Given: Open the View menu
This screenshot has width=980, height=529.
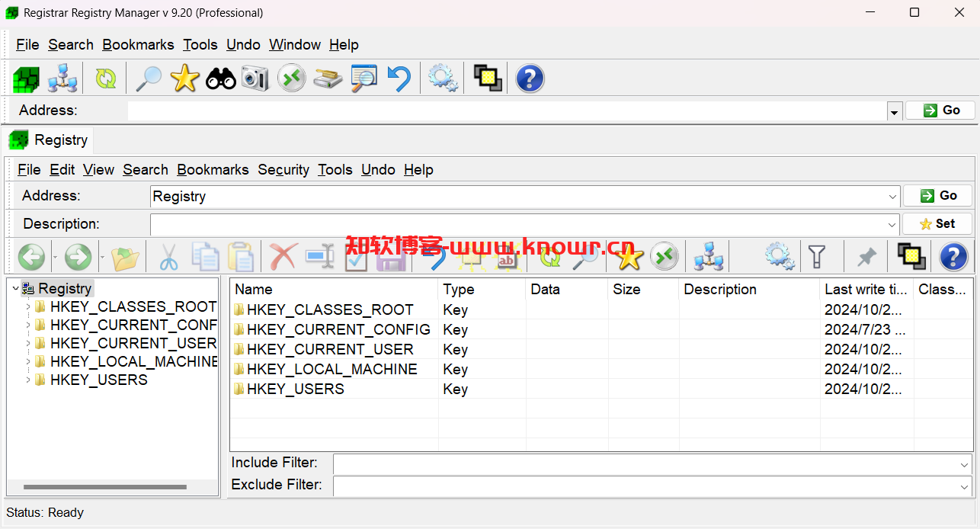Looking at the screenshot, I should tap(98, 170).
